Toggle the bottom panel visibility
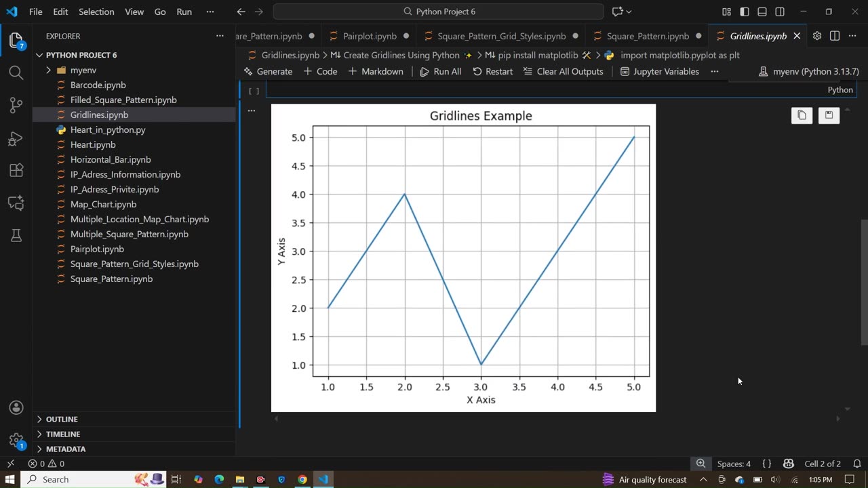 point(762,12)
